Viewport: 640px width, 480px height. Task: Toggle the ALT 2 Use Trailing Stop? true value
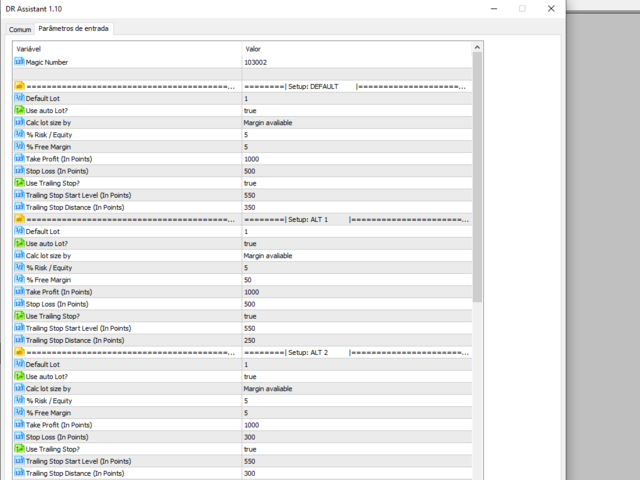coord(357,449)
